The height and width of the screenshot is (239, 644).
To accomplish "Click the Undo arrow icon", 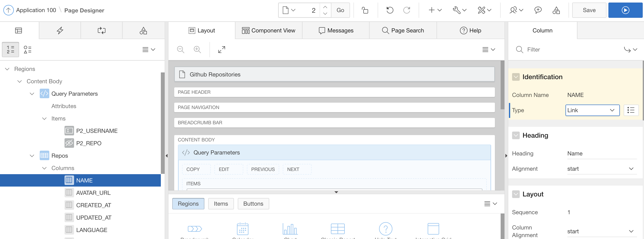I will click(390, 10).
